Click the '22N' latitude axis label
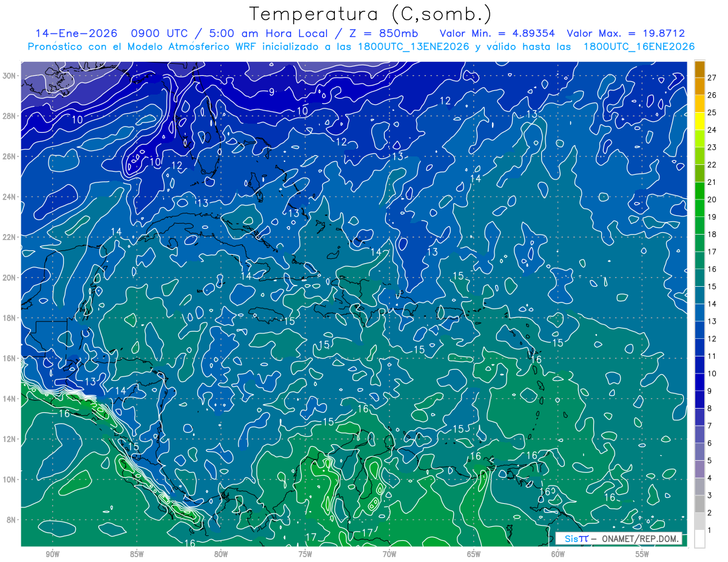The height and width of the screenshot is (562, 728). coord(10,237)
